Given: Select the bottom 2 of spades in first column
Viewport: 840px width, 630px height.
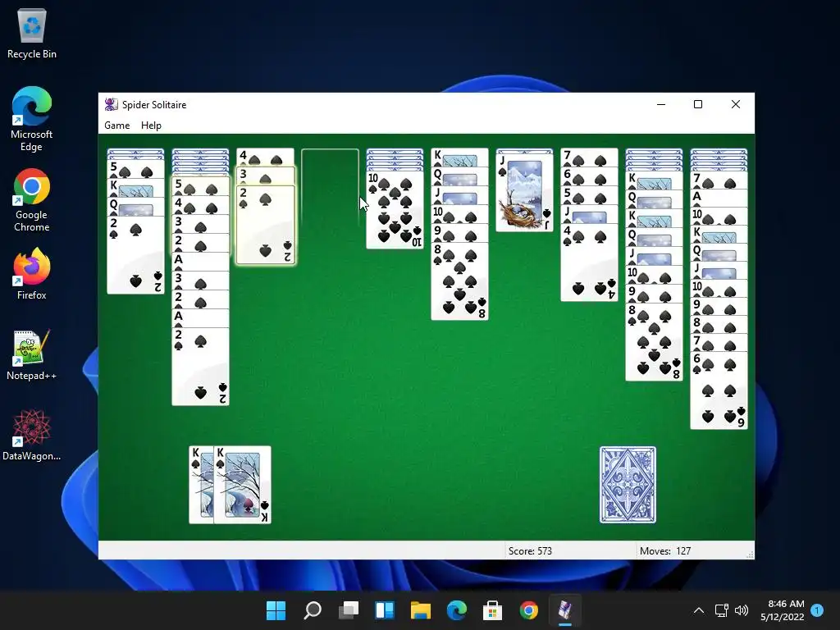Looking at the screenshot, I should [x=135, y=255].
